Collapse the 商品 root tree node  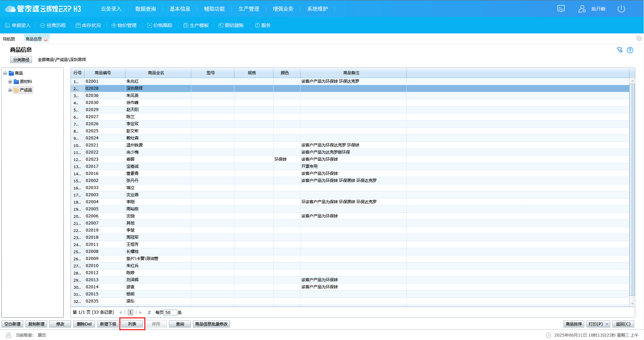(x=5, y=73)
